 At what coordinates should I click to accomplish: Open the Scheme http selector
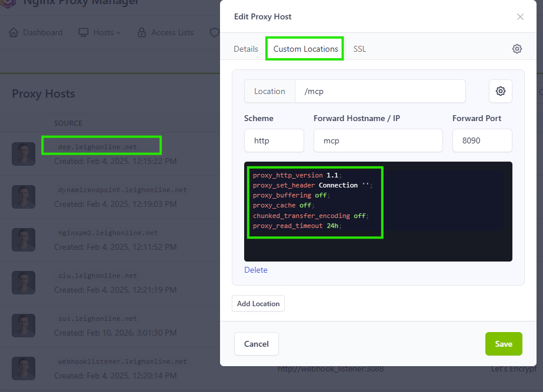(x=274, y=140)
